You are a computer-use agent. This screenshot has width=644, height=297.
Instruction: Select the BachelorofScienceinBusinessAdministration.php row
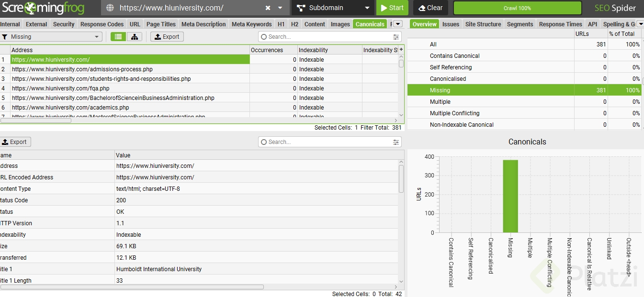[199, 98]
